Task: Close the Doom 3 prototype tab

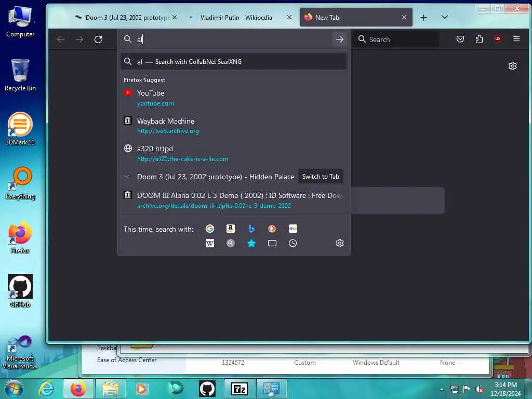Action: [x=175, y=17]
